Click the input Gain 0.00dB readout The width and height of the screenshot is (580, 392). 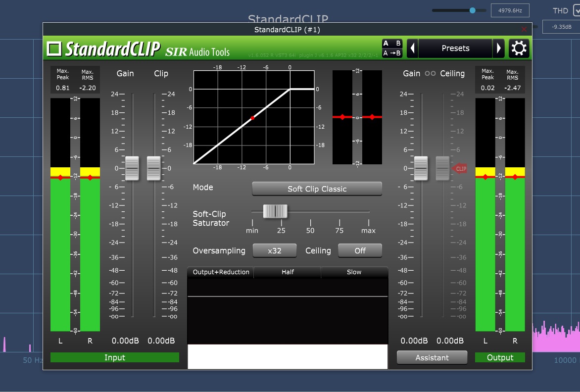pyautogui.click(x=125, y=341)
